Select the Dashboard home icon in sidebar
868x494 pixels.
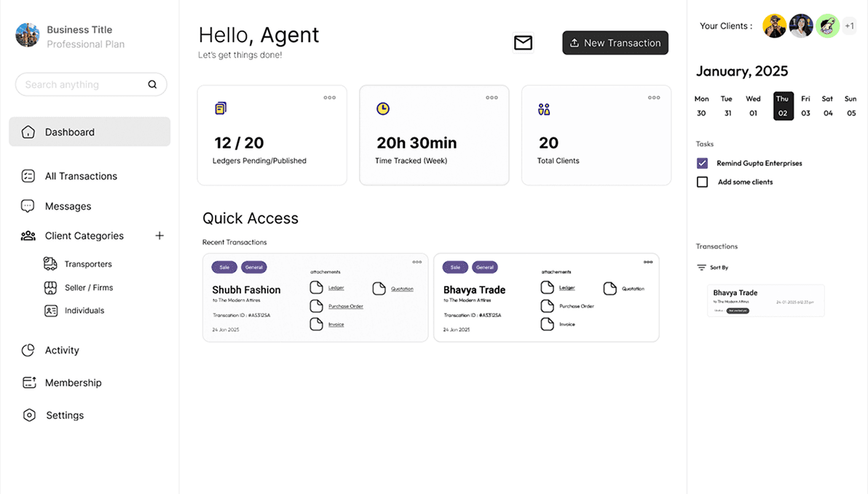(x=28, y=132)
